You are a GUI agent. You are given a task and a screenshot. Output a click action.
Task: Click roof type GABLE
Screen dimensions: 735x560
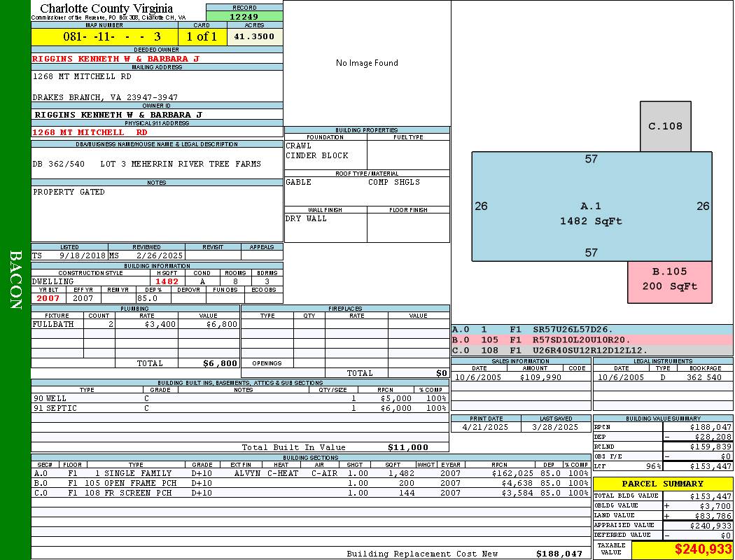pyautogui.click(x=299, y=182)
